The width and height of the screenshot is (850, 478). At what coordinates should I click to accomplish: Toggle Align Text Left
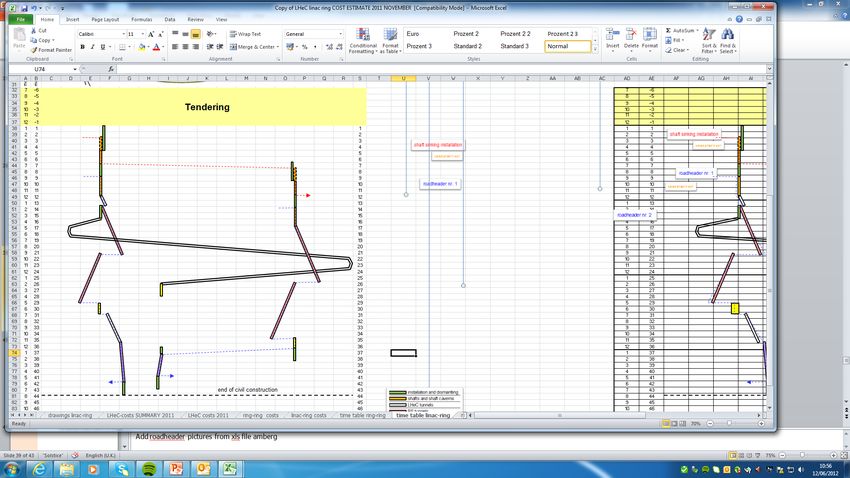(x=175, y=47)
